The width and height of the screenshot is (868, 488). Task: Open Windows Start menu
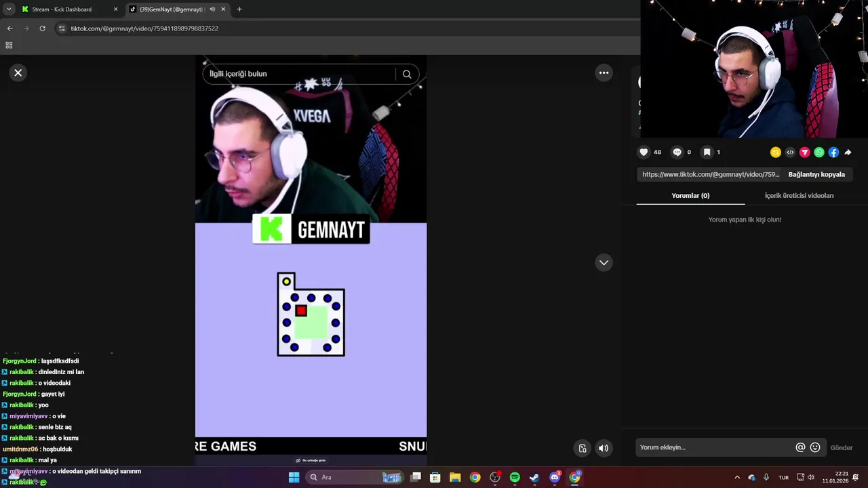point(294,477)
